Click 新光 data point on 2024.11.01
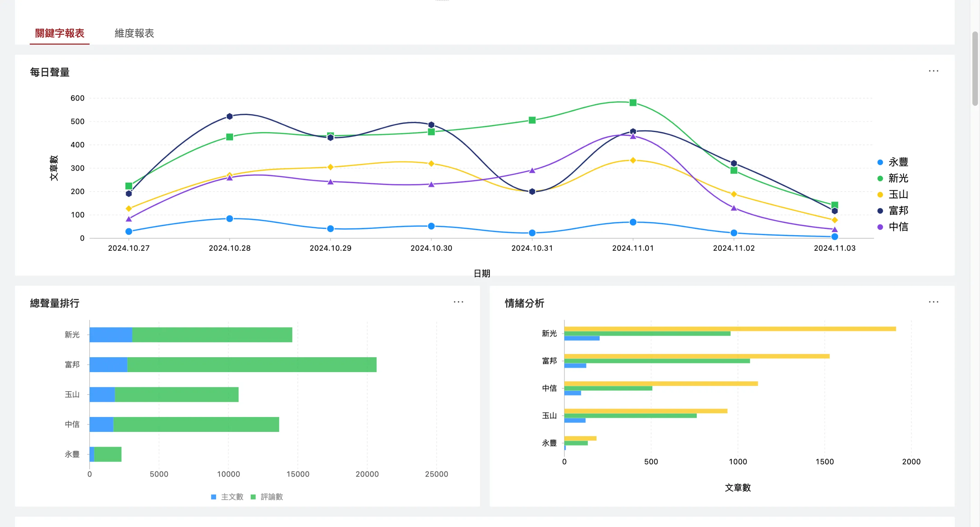Viewport: 980px width, 527px height. 633,103
